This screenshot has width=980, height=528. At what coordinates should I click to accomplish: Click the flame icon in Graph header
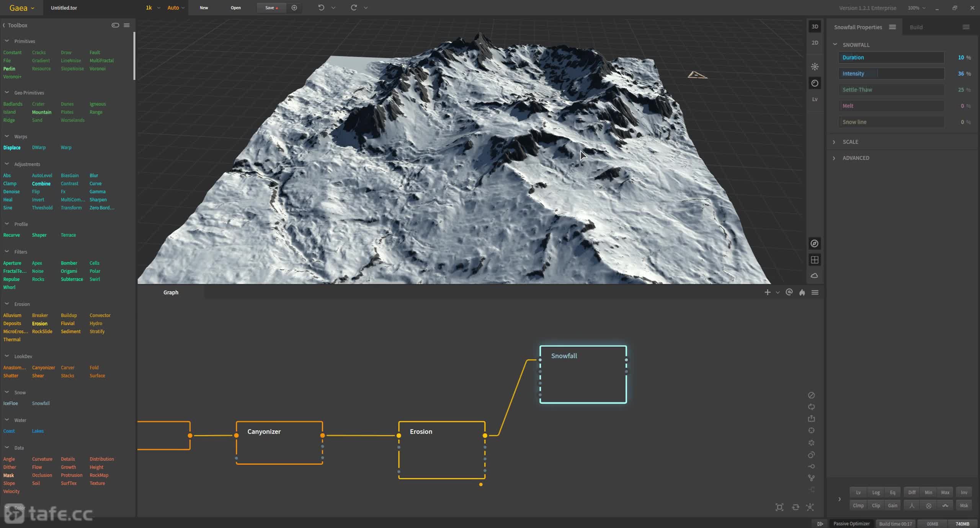tap(802, 292)
